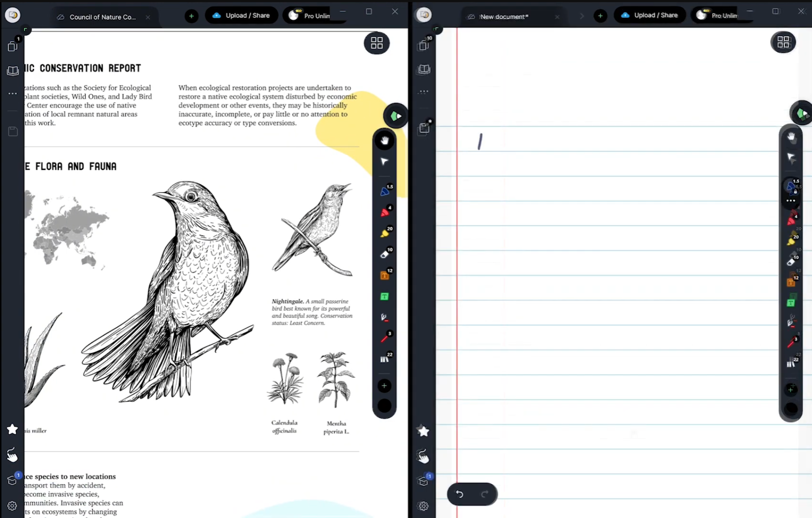The height and width of the screenshot is (518, 812).
Task: Click Upload / Share in right window
Action: (x=650, y=15)
